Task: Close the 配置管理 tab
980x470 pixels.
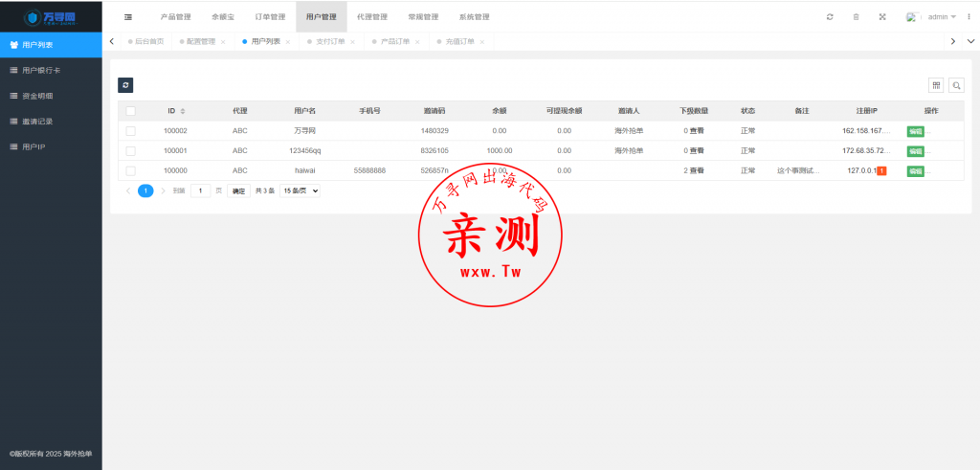Action: pyautogui.click(x=223, y=42)
